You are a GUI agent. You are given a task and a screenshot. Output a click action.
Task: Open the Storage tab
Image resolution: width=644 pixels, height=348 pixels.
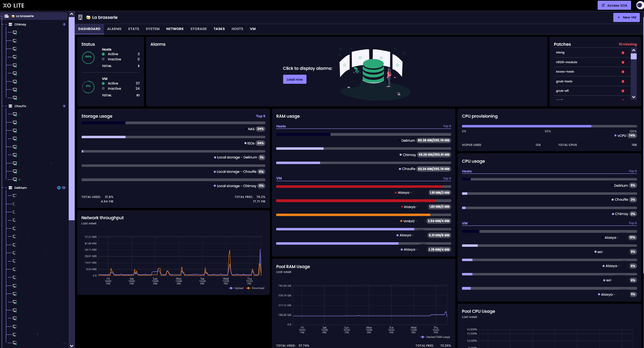(x=199, y=29)
